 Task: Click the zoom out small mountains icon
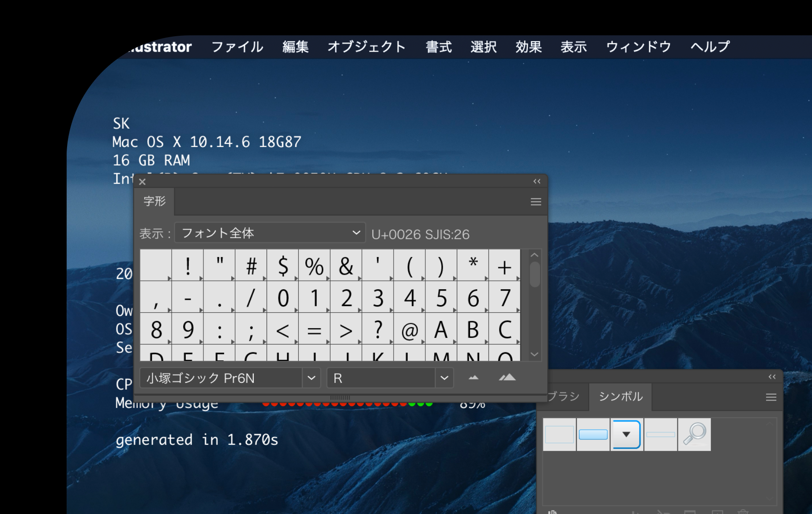point(474,378)
